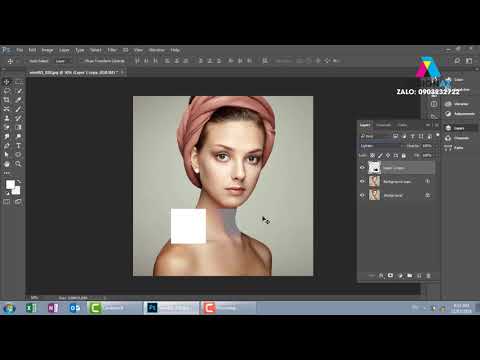Open Channels in the collapsed panel dock
Screen dimensions: 480x360
pyautogui.click(x=457, y=138)
